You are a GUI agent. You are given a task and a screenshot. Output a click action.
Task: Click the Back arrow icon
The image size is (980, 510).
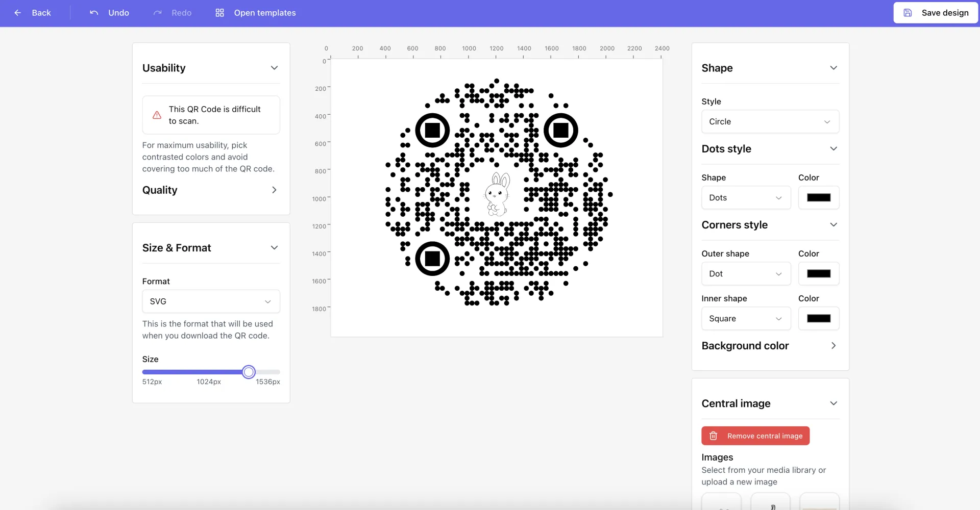point(18,13)
